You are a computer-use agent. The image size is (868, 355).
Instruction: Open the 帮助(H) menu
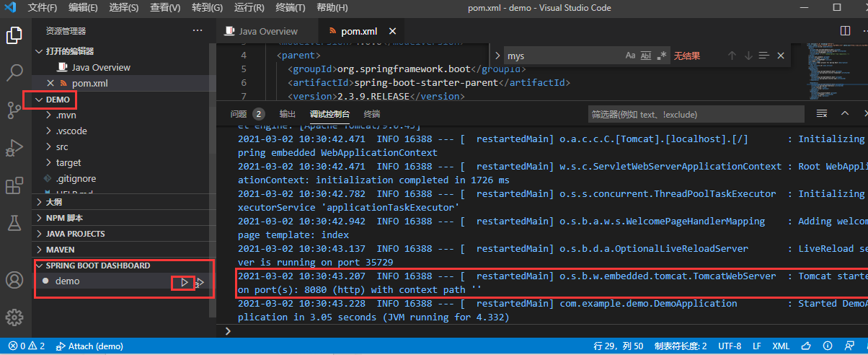pos(331,8)
